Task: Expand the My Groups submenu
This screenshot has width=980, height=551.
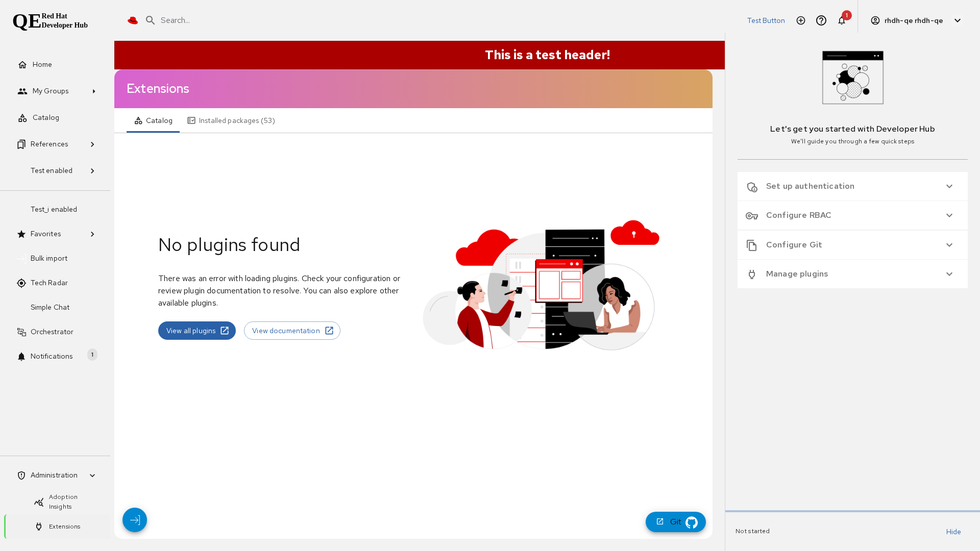Action: tap(94, 91)
